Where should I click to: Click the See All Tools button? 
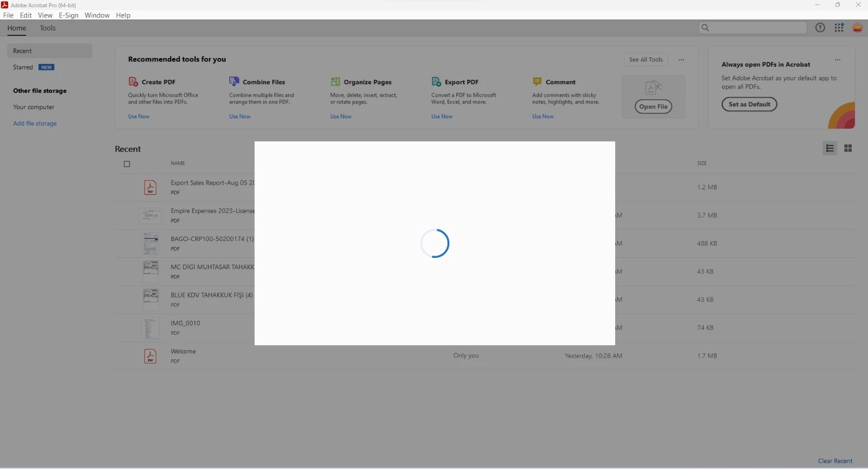646,60
